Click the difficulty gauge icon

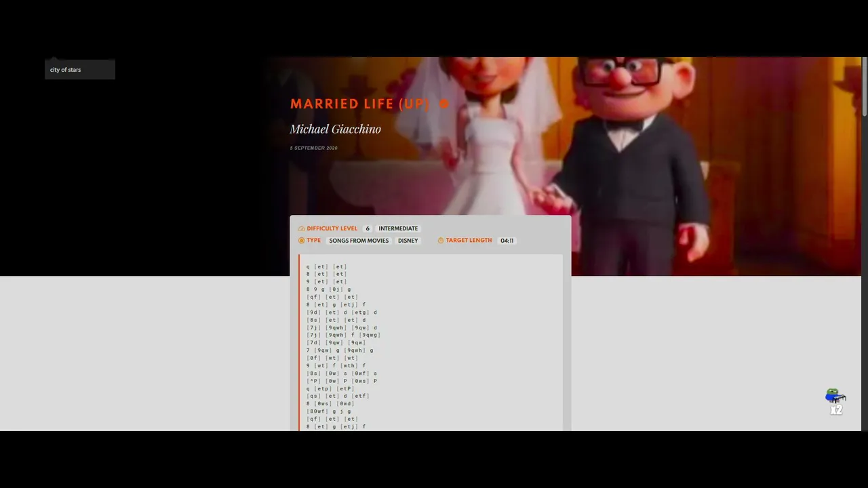coord(302,228)
